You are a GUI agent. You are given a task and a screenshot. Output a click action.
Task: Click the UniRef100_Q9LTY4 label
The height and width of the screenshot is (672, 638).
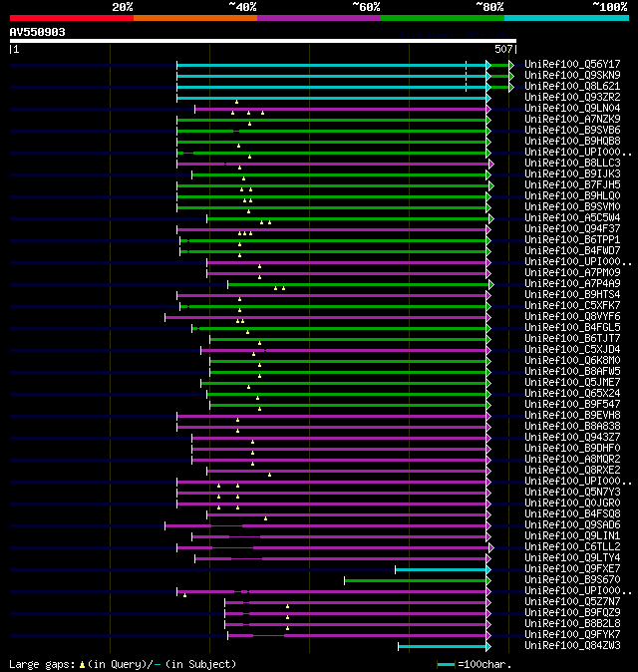(x=572, y=558)
